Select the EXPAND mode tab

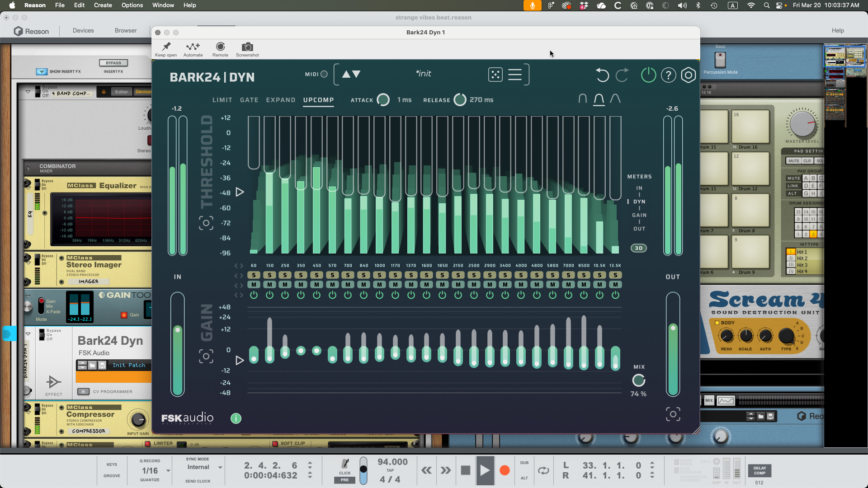point(281,100)
